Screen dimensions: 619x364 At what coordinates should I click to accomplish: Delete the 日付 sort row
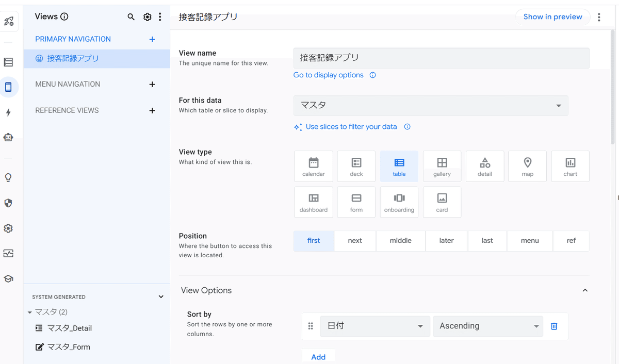coord(554,326)
